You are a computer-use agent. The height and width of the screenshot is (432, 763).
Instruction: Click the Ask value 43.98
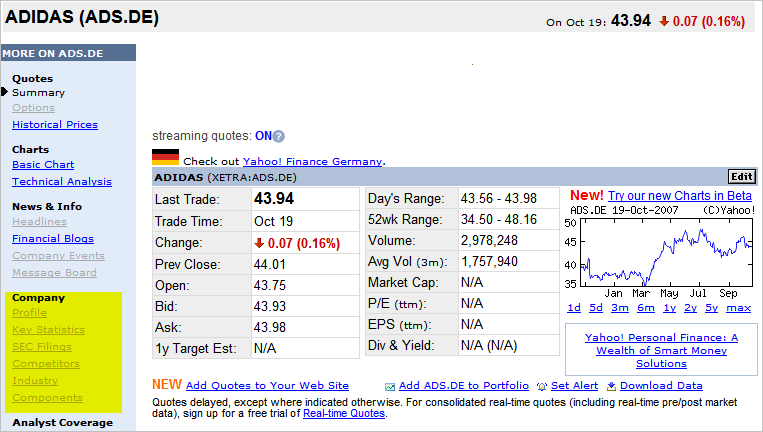[x=270, y=327]
